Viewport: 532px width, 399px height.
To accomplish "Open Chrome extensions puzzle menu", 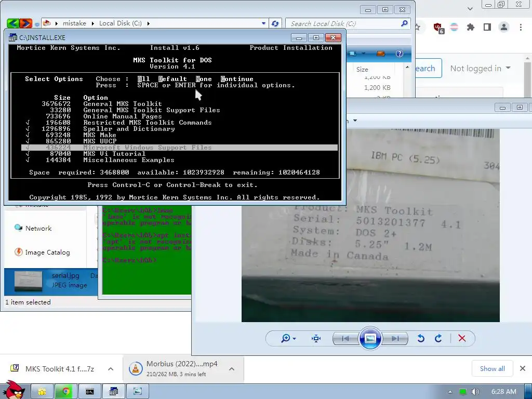I will tap(471, 27).
